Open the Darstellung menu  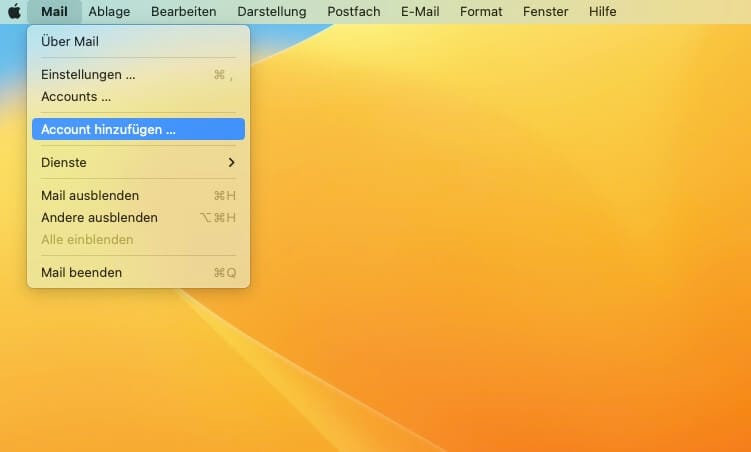click(272, 12)
